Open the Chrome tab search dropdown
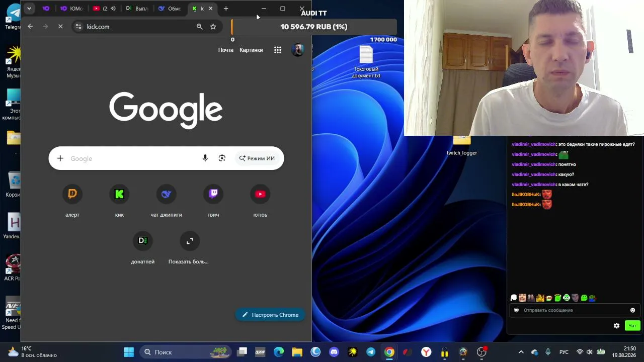Image resolution: width=644 pixels, height=362 pixels. tap(29, 9)
